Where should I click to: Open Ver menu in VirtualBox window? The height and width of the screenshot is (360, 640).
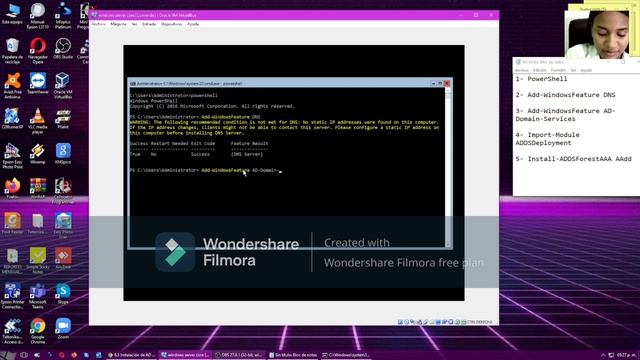tap(134, 24)
